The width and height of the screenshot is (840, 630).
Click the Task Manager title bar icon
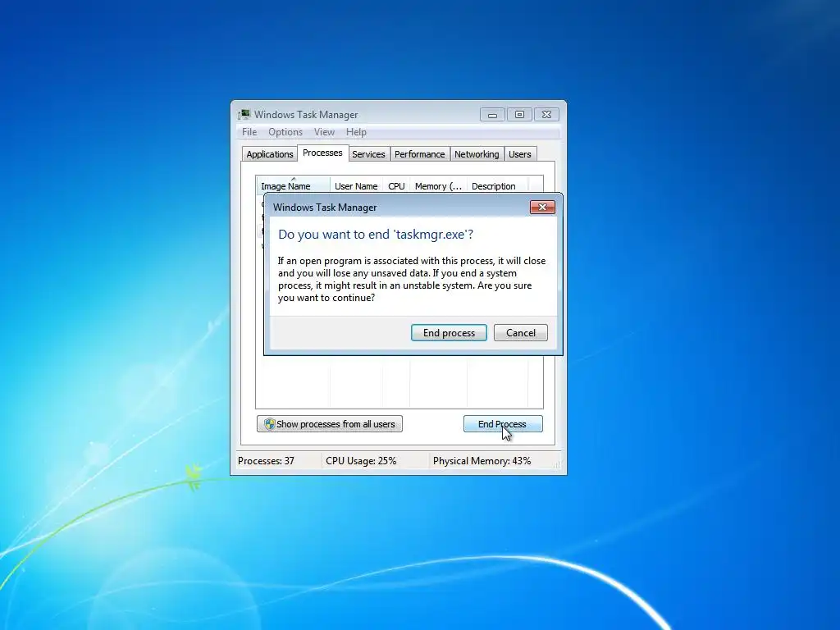coord(244,114)
